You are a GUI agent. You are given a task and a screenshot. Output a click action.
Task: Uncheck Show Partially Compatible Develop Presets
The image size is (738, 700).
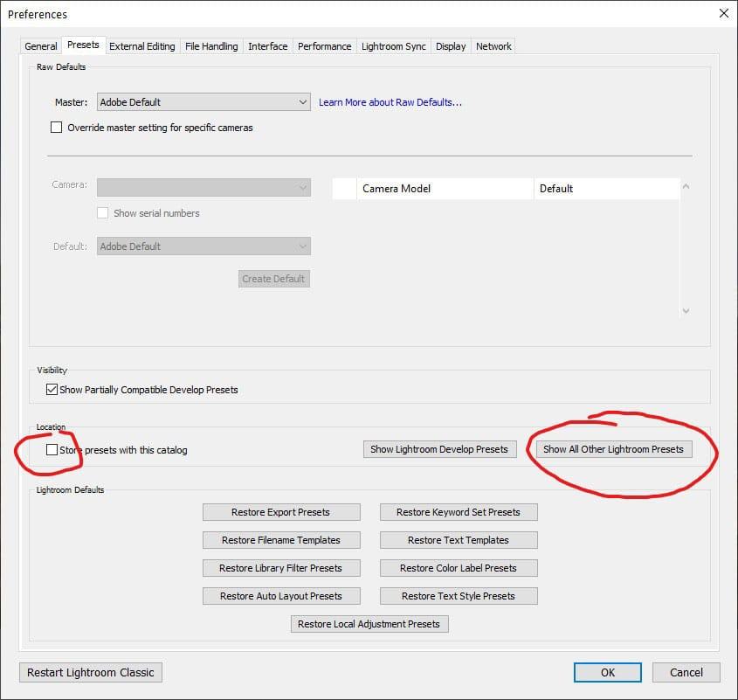coord(52,390)
